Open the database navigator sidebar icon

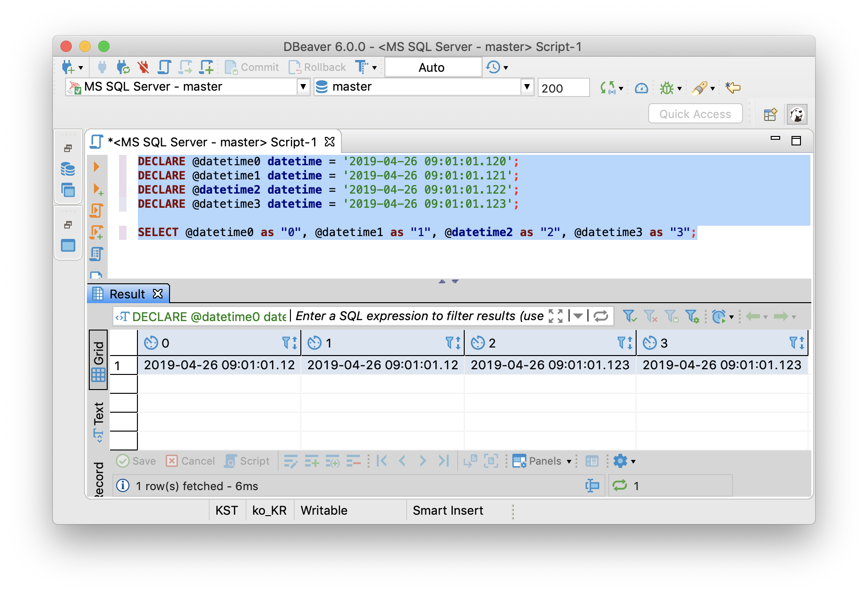pos(68,169)
